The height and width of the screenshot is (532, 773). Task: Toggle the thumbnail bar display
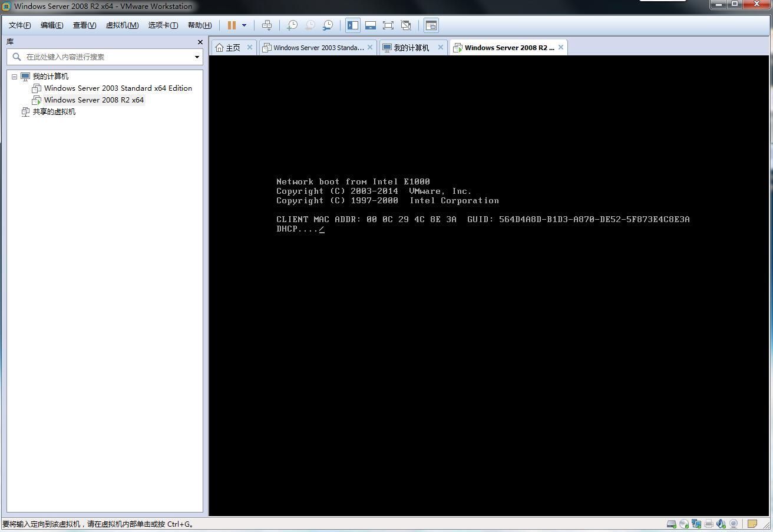(371, 25)
